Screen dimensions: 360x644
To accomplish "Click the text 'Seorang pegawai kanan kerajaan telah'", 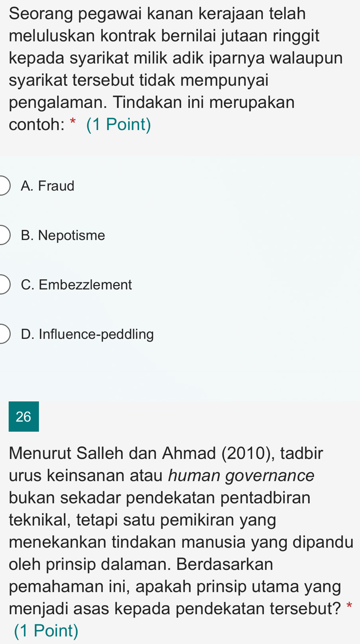I will tap(157, 14).
